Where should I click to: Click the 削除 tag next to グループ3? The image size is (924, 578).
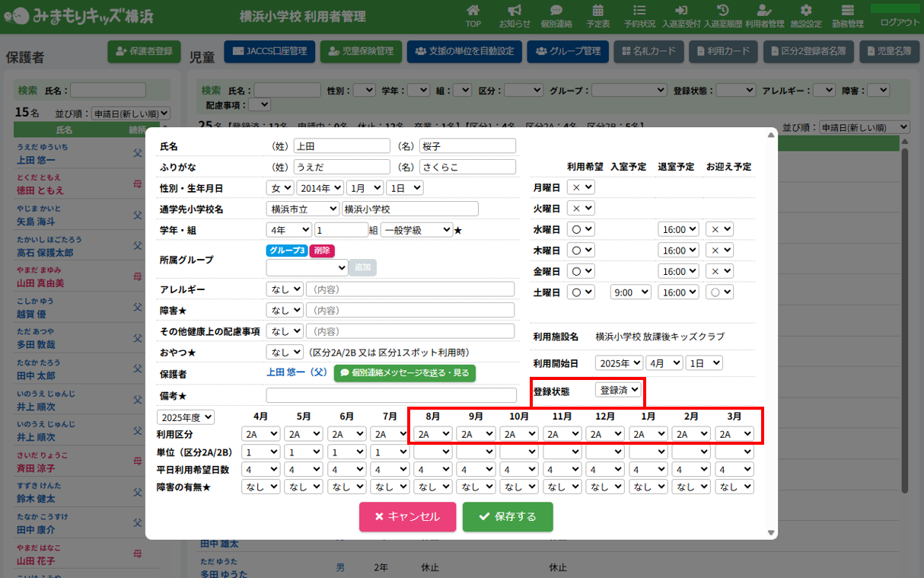[322, 251]
